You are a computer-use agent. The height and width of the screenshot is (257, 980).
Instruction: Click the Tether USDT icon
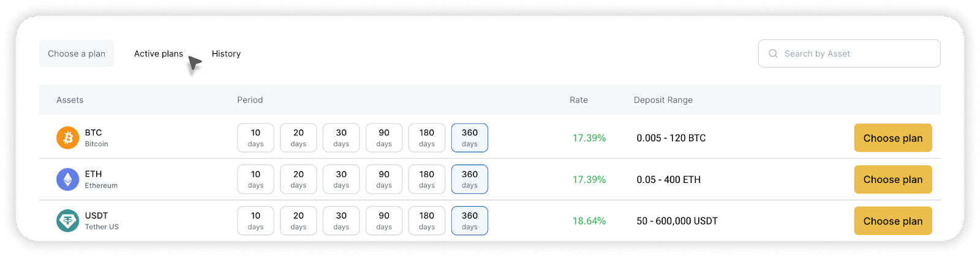point(68,221)
